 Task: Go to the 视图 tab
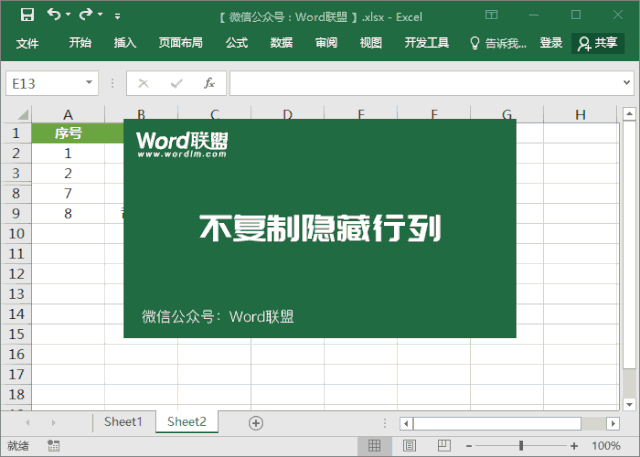pos(371,42)
